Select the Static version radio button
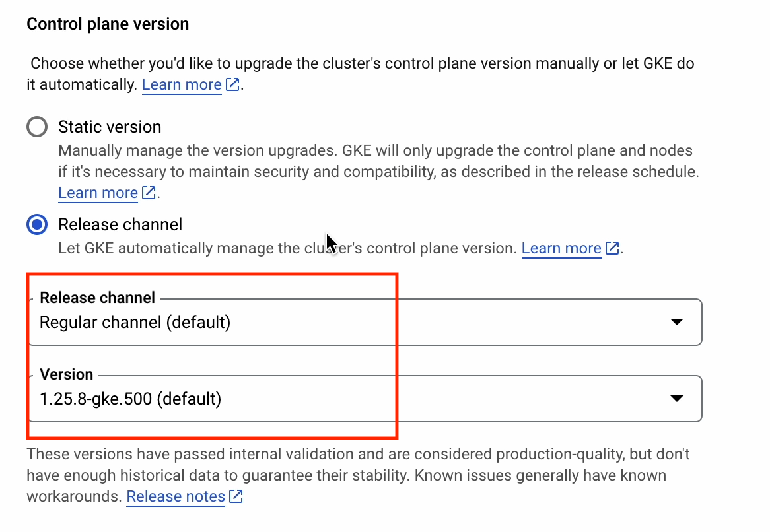Viewport: 770px width, 532px height. (x=37, y=127)
